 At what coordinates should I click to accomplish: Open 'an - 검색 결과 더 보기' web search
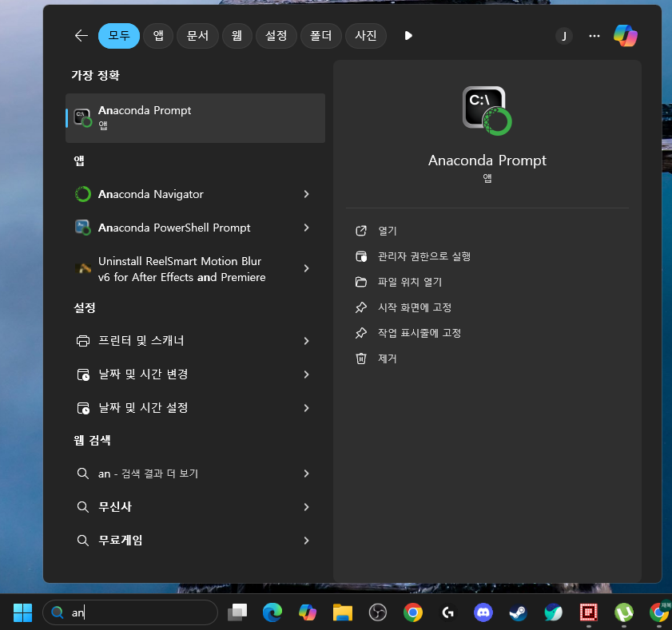tap(185, 473)
